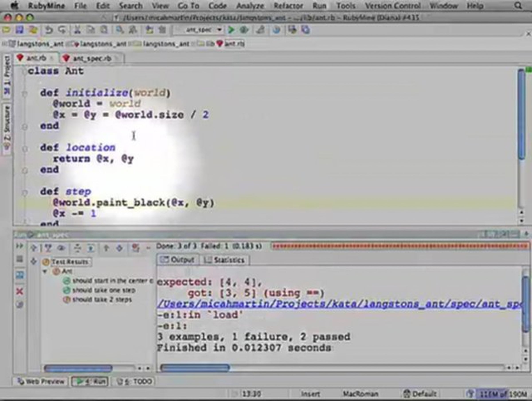This screenshot has width=532, height=401.
Task: Click the Synchronize files toolbar icon
Action: (33, 30)
